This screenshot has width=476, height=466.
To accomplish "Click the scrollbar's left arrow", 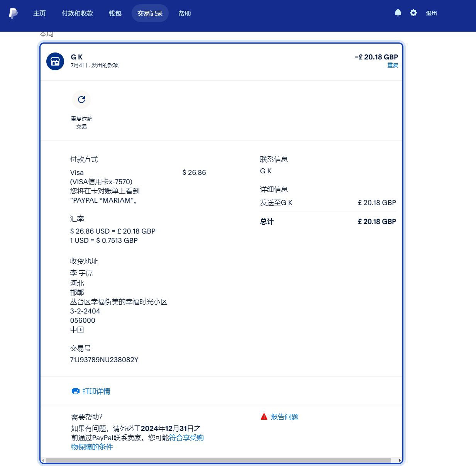I will tap(43, 460).
